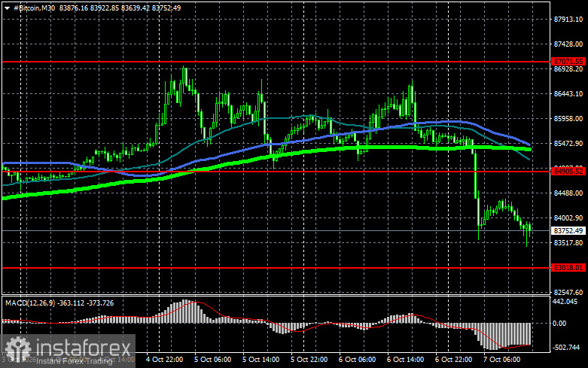Click the 84002.90 price axis value
Image resolution: width=588 pixels, height=368 pixels.
(x=568, y=217)
